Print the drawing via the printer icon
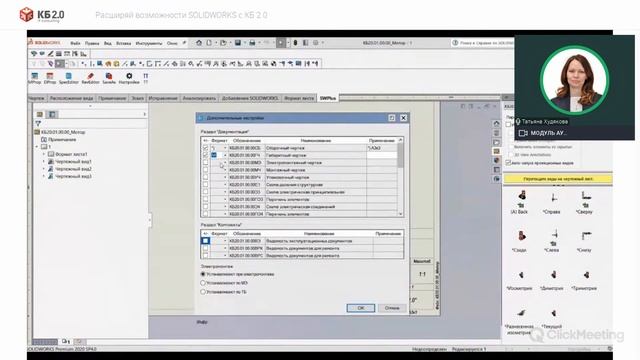The image size is (640, 360). pos(252,42)
